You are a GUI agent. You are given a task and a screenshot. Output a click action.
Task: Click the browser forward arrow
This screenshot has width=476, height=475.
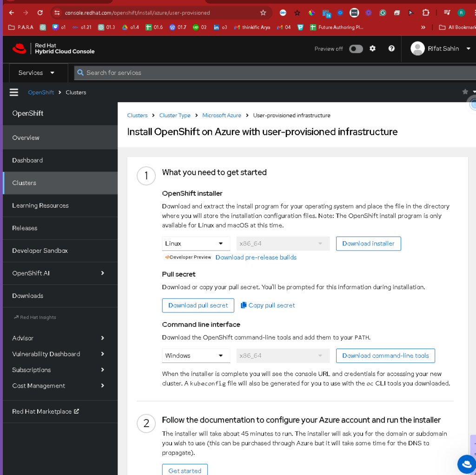tap(26, 13)
